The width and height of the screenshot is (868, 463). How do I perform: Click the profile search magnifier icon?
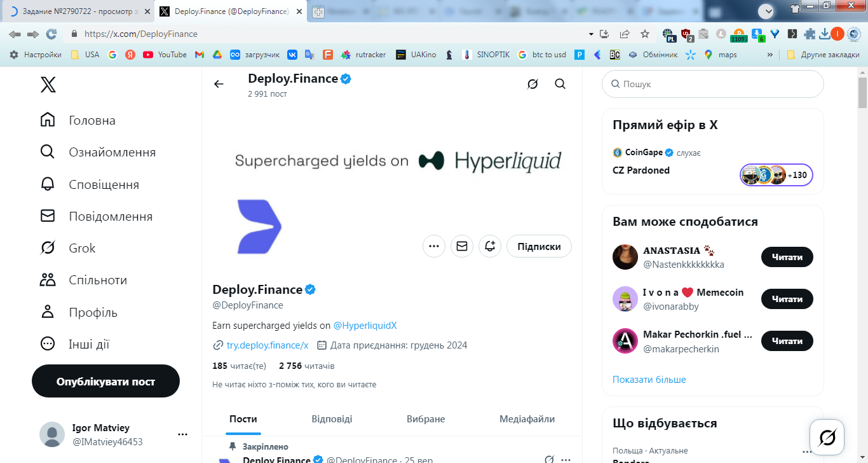click(560, 84)
